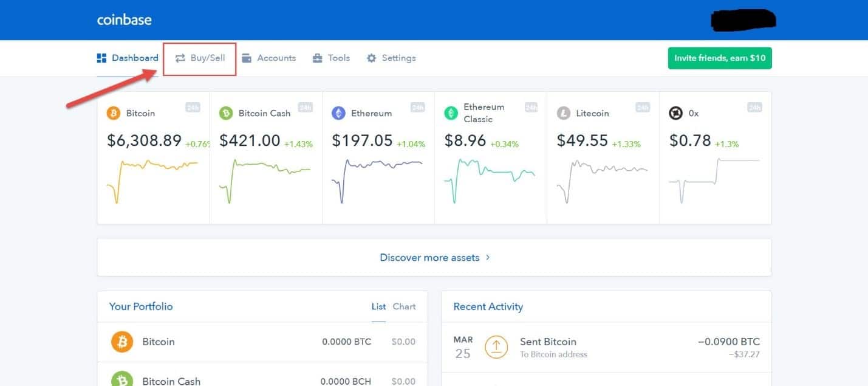Image resolution: width=868 pixels, height=386 pixels.
Task: Click the 0.0000 BTC balance
Action: [347, 342]
